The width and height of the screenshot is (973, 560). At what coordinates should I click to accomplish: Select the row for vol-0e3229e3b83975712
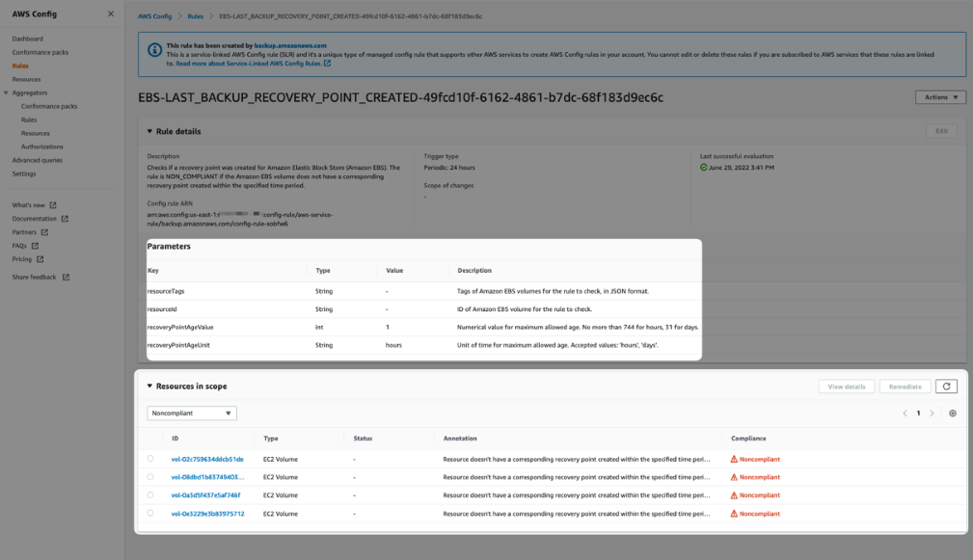click(x=150, y=513)
